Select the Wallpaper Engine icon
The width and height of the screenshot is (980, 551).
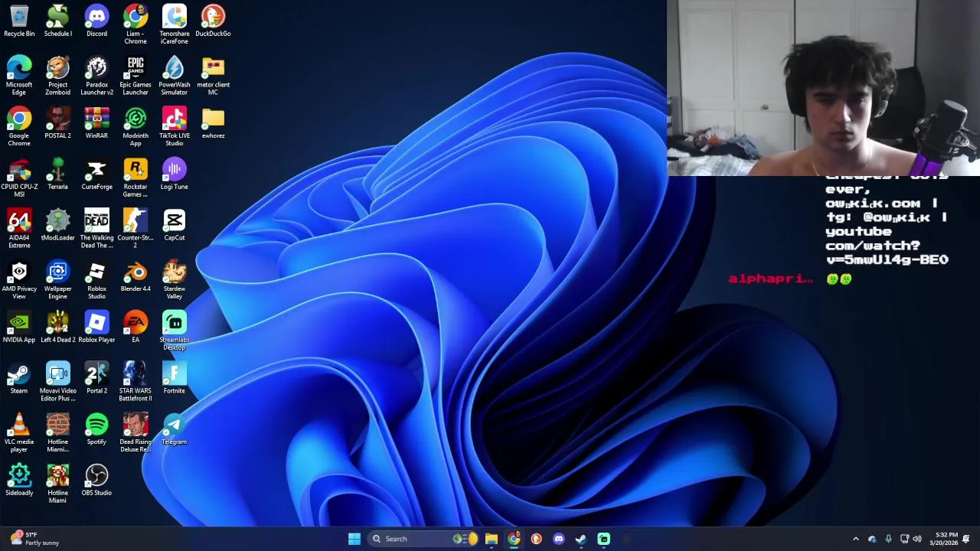coord(57,280)
